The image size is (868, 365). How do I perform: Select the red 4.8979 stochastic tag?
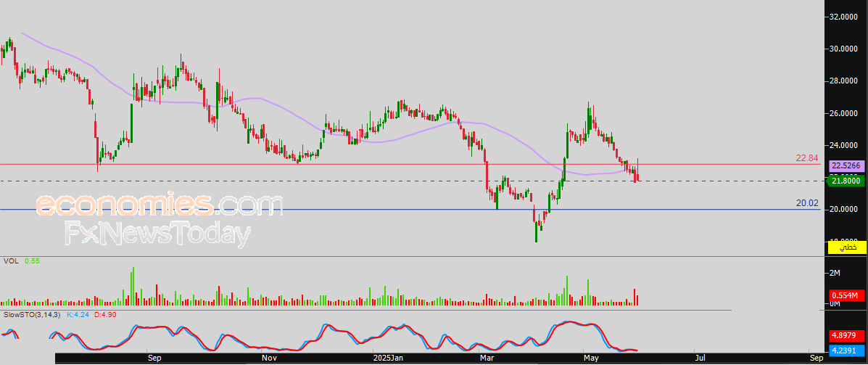[x=846, y=336]
